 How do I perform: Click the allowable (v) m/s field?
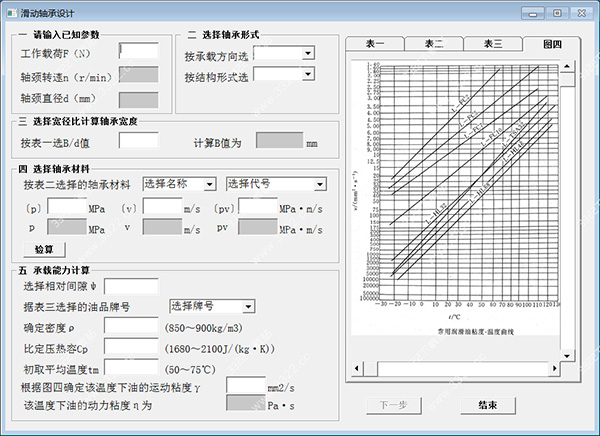click(163, 206)
